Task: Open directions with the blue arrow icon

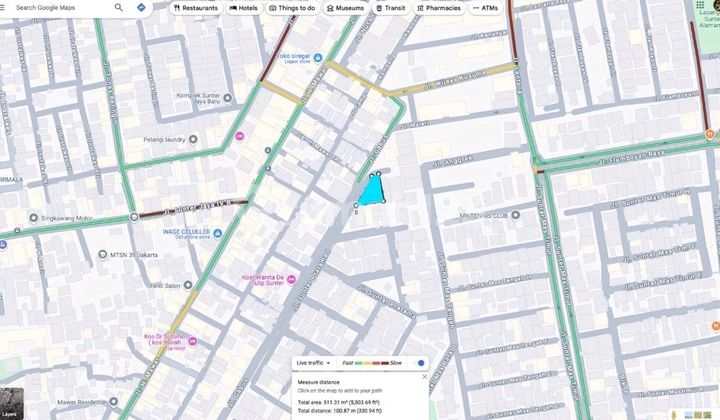Action: pyautogui.click(x=142, y=7)
